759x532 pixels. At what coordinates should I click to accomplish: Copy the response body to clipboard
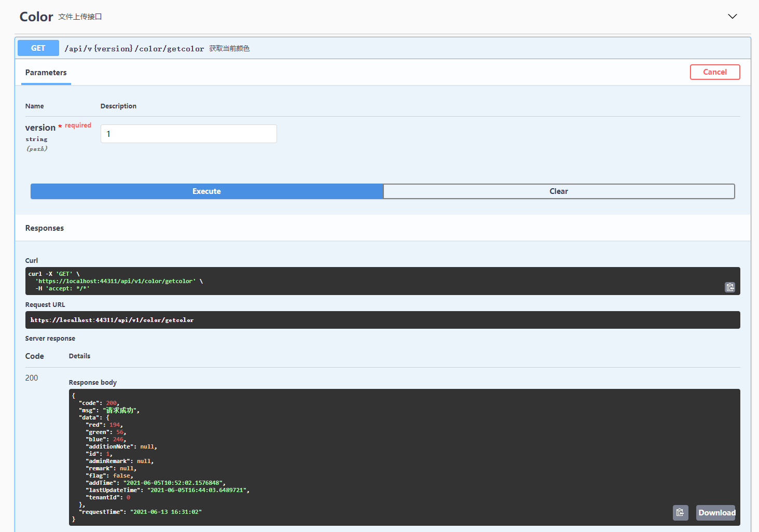click(x=680, y=512)
